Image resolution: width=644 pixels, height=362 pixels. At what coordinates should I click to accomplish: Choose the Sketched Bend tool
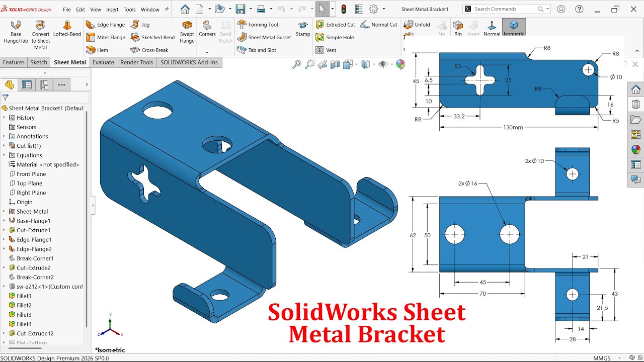coord(152,37)
